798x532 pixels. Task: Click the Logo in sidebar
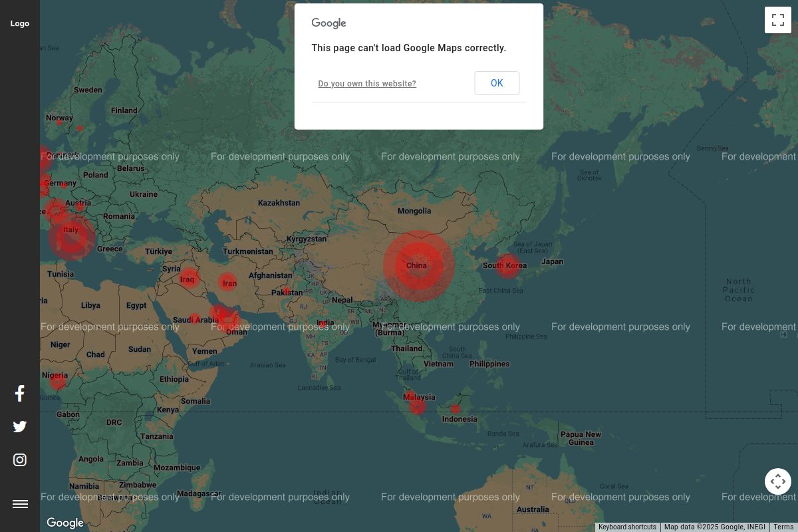[x=20, y=23]
